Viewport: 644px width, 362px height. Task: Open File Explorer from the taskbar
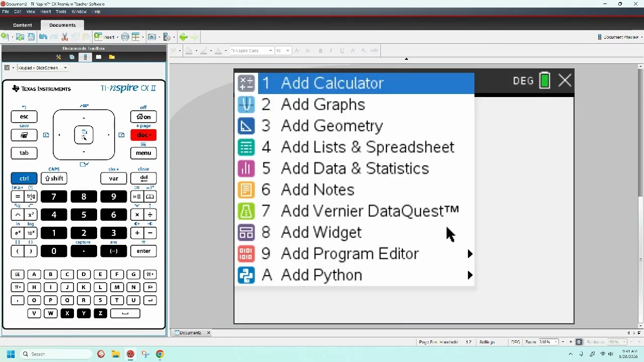pyautogui.click(x=115, y=354)
